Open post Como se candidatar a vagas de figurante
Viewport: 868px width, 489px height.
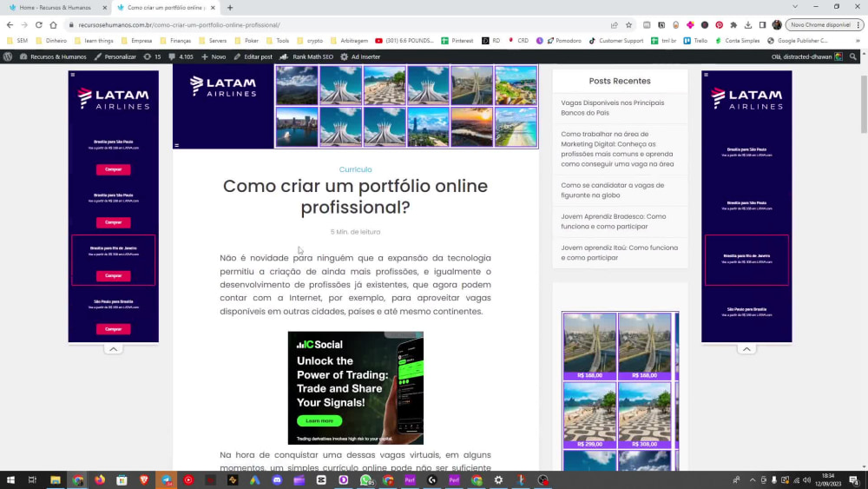613,190
